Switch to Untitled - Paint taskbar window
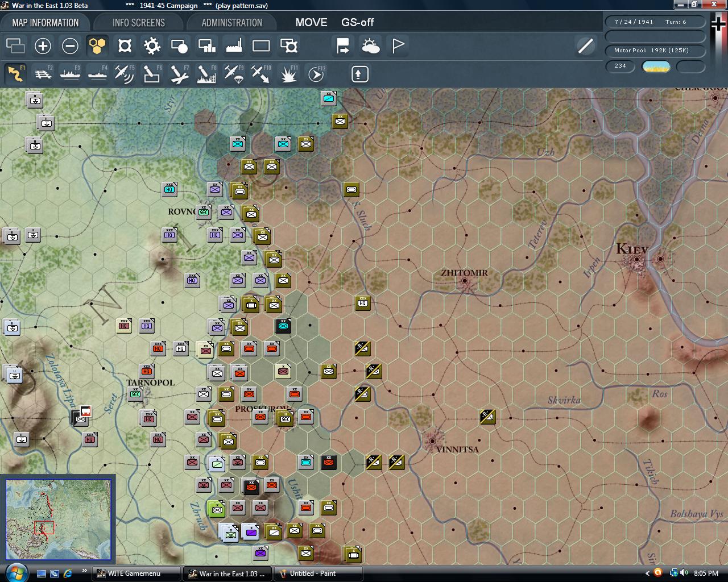The image size is (728, 582). click(x=318, y=573)
